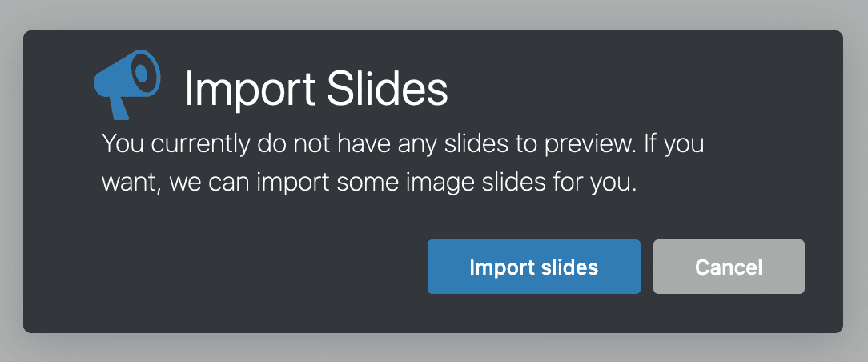Close the prompt using the Cancel button
868x362 pixels.
coord(729,267)
